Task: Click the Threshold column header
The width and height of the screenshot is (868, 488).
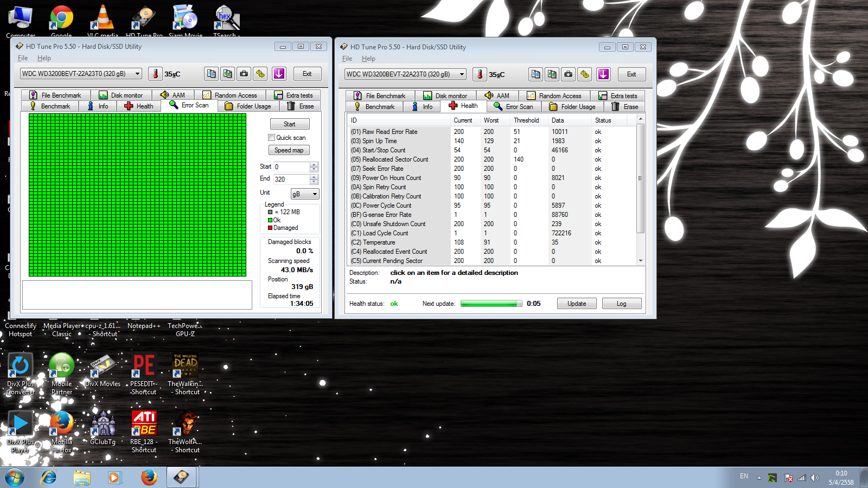Action: (529, 120)
